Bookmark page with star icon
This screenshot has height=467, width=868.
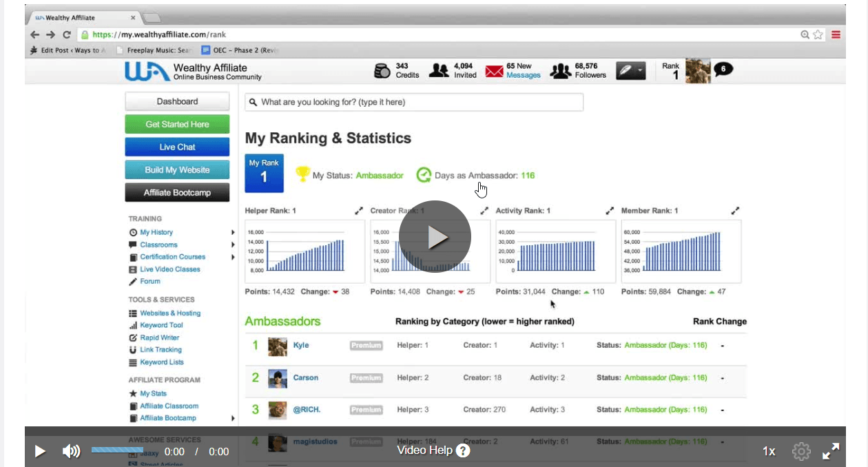pos(818,34)
